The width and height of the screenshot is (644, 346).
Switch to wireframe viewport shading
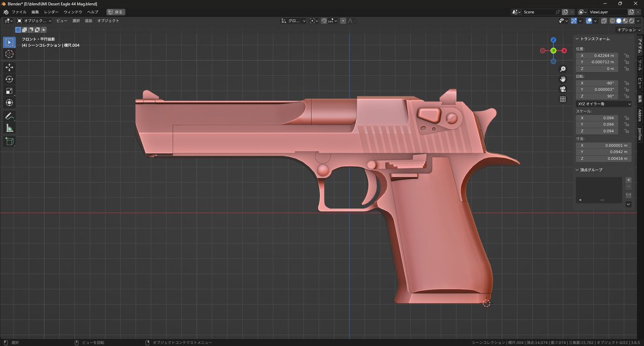pyautogui.click(x=612, y=21)
